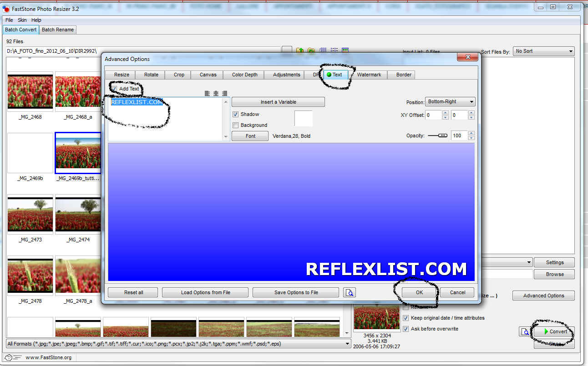Open the Help menu
588x366 pixels.
[x=36, y=20]
